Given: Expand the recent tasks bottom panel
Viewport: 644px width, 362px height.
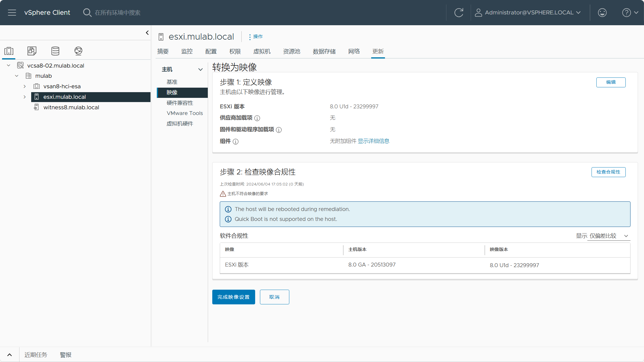Looking at the screenshot, I should [10, 355].
